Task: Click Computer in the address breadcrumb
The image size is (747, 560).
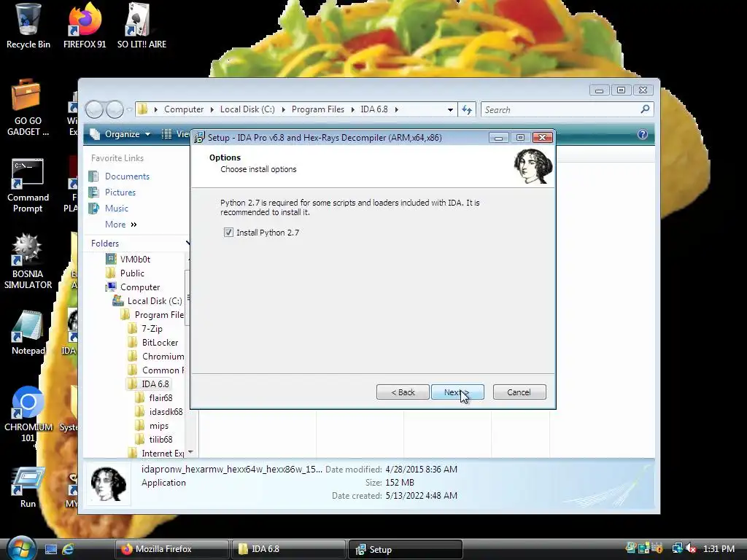Action: pyautogui.click(x=184, y=109)
